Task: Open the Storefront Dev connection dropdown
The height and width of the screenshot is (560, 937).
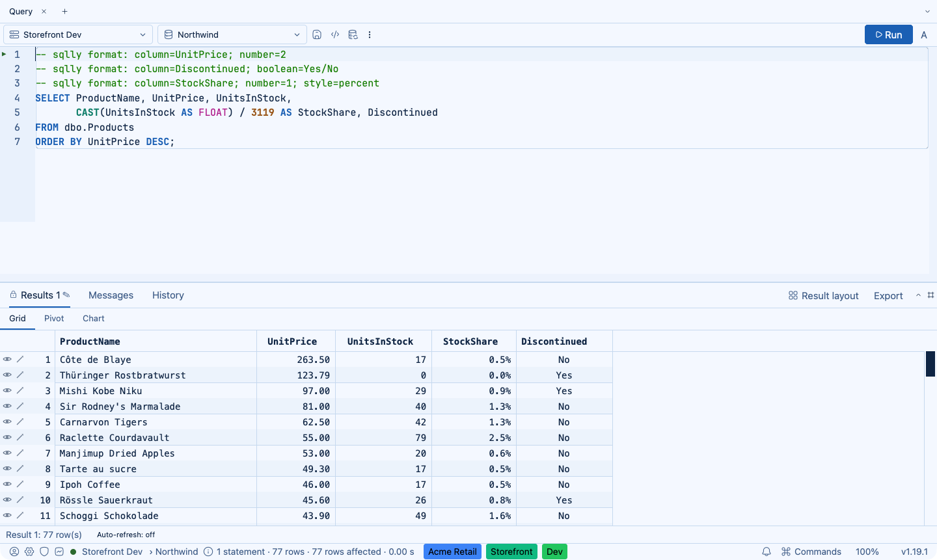Action: pos(78,34)
